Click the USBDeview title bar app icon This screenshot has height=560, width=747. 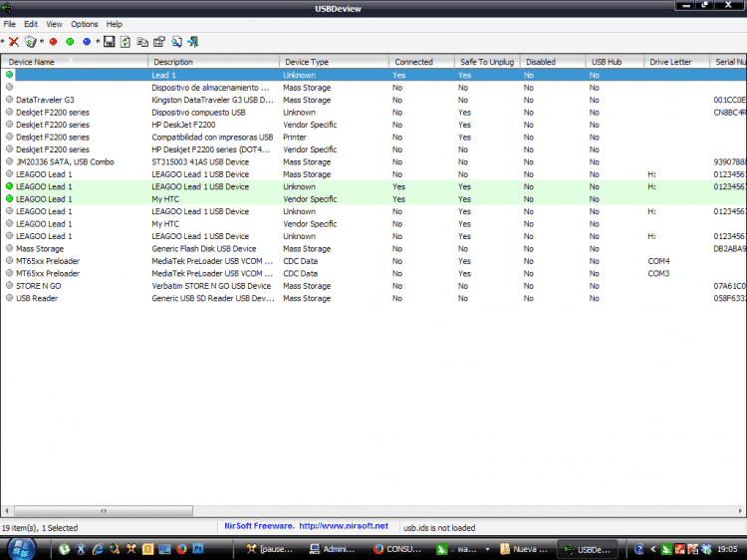click(7, 8)
